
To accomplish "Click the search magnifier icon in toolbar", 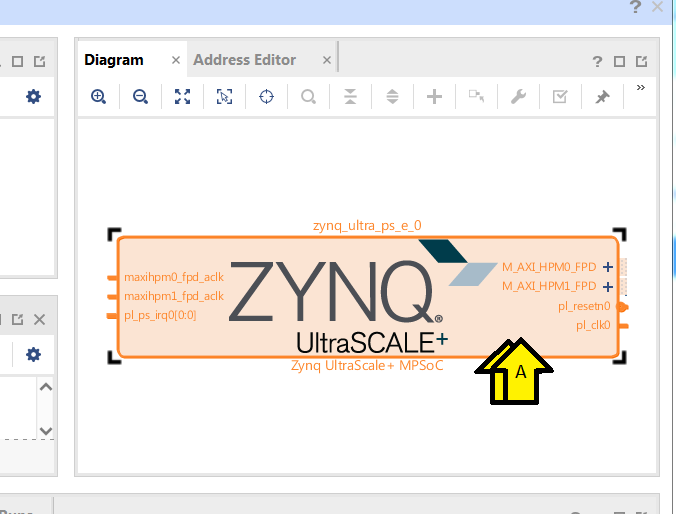I will tap(308, 96).
